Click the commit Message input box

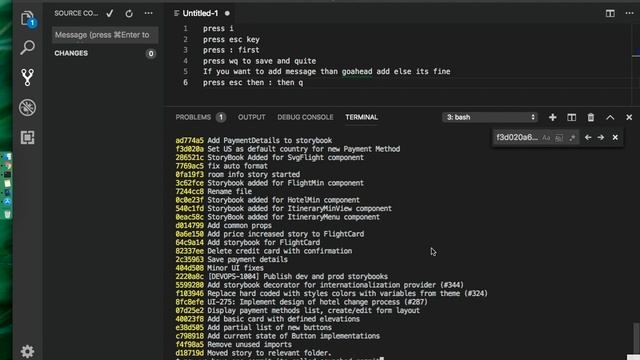pos(105,35)
